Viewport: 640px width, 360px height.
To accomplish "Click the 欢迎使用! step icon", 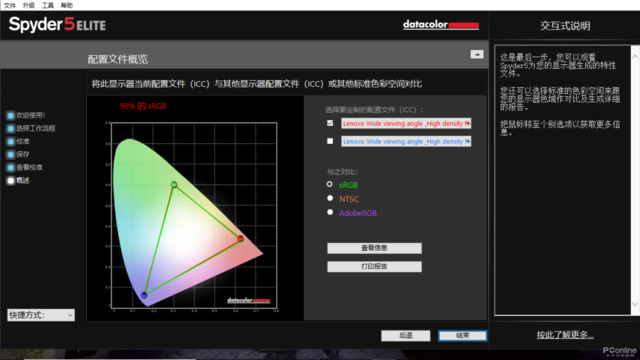I will point(11,116).
